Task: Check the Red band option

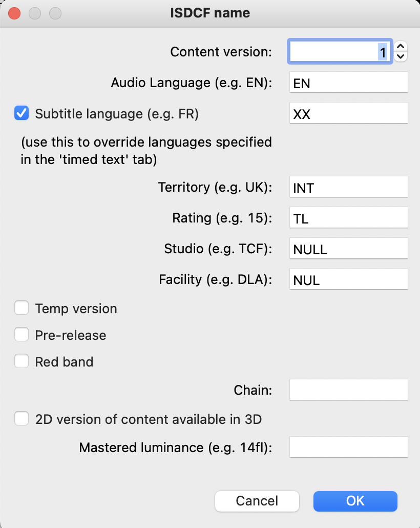Action: 22,361
